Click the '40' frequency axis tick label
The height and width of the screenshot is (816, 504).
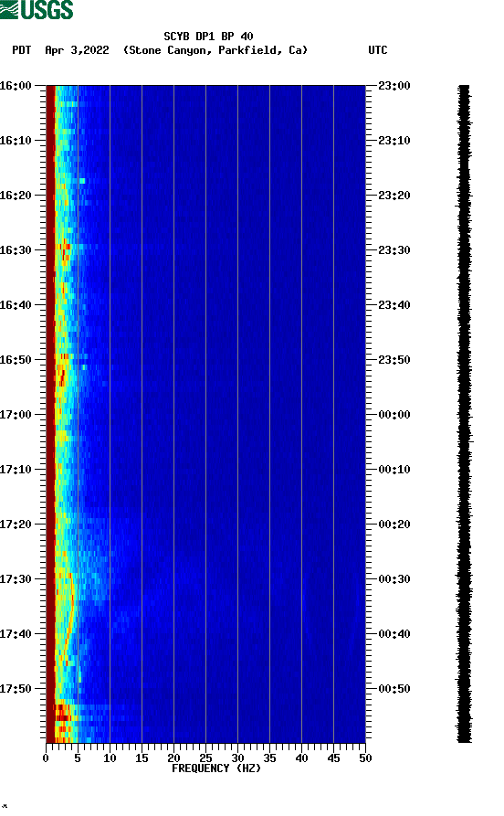pyautogui.click(x=301, y=758)
